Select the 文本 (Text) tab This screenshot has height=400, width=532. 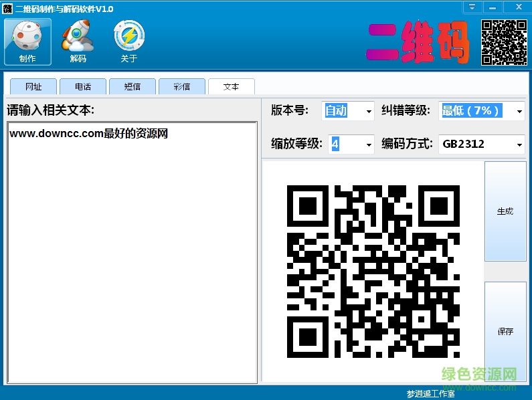point(232,86)
